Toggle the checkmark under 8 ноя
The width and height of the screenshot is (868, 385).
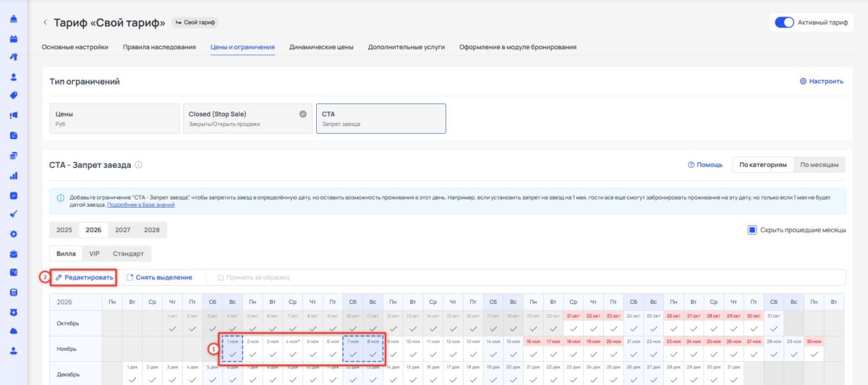click(373, 354)
